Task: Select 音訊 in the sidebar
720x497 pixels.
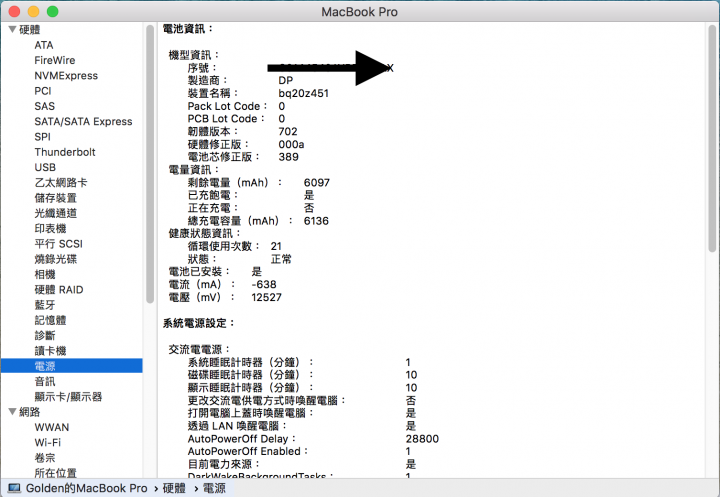Action: coord(45,381)
